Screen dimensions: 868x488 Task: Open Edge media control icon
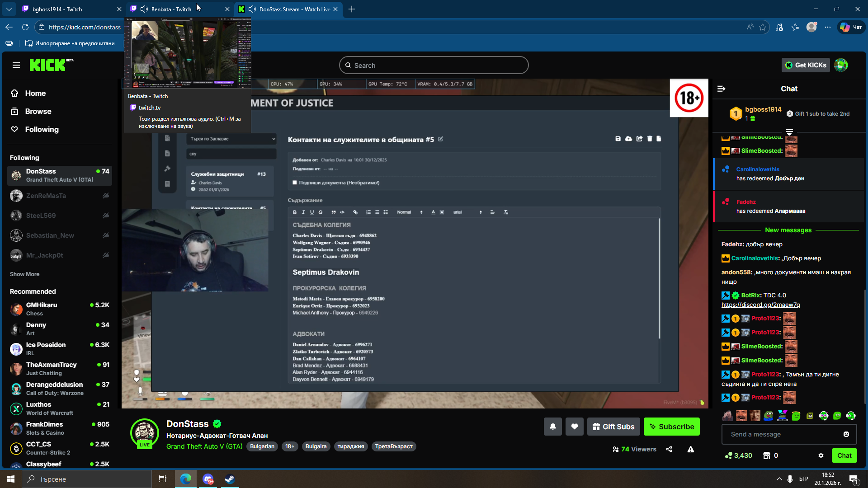point(779,27)
